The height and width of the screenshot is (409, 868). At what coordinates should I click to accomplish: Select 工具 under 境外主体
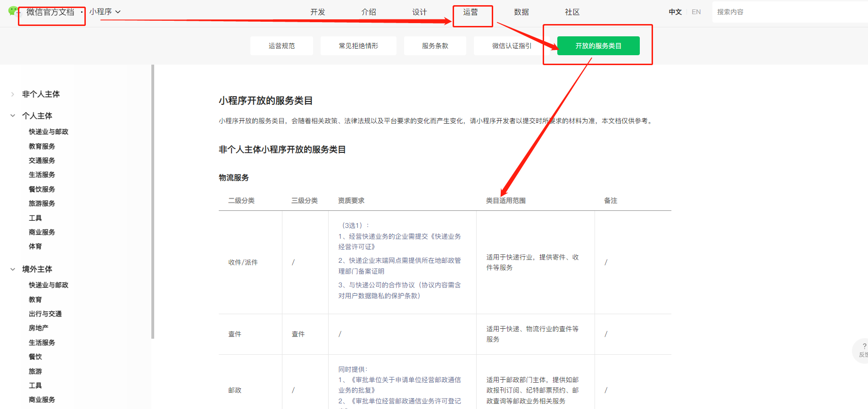[x=35, y=385]
